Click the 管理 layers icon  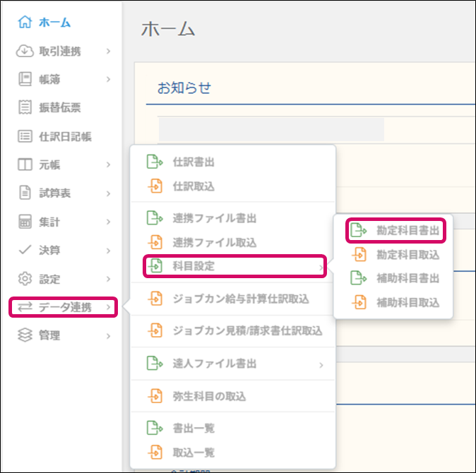tap(25, 335)
